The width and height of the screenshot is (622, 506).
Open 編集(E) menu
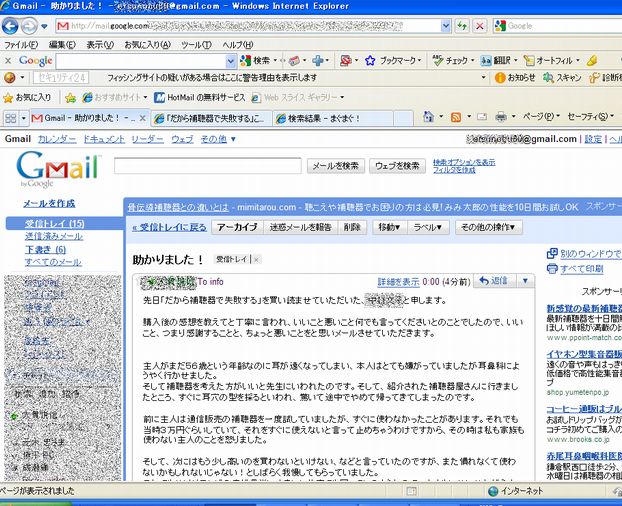coord(62,44)
